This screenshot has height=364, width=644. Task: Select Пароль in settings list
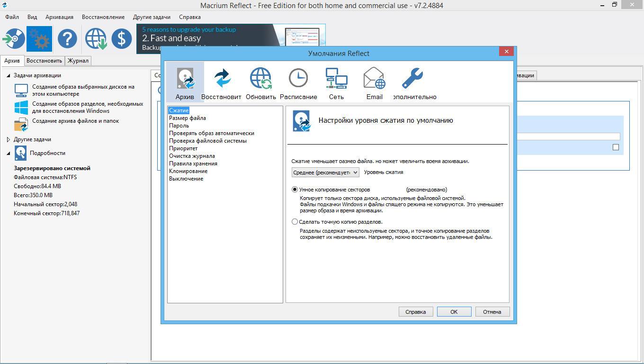coord(179,126)
